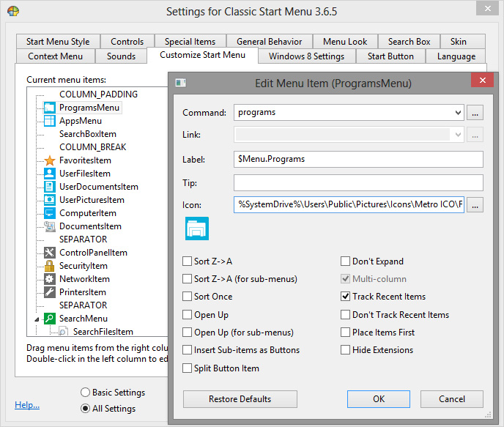
Task: Check Sort Z->A (for sub-menus)
Action: [x=187, y=278]
